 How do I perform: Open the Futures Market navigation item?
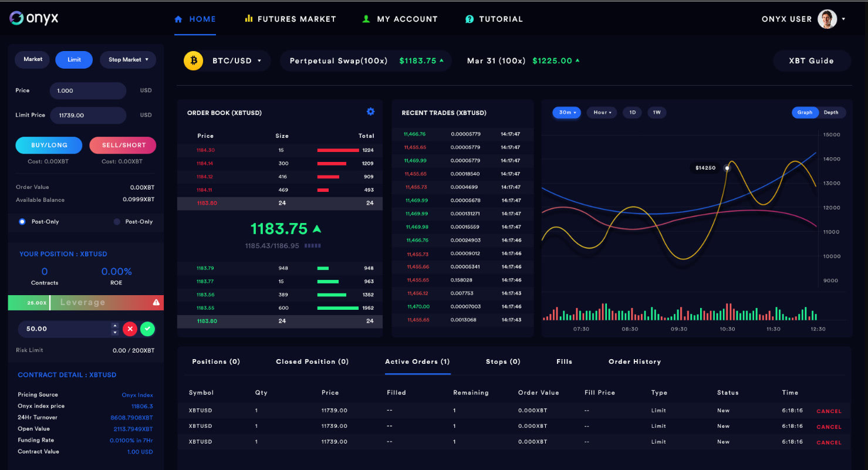[x=290, y=18]
